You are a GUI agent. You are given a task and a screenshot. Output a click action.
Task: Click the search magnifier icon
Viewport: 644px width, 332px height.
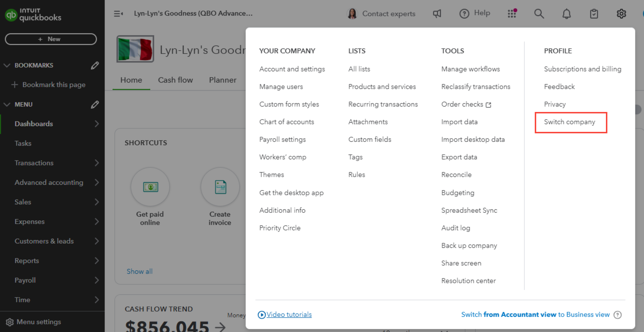coord(539,14)
